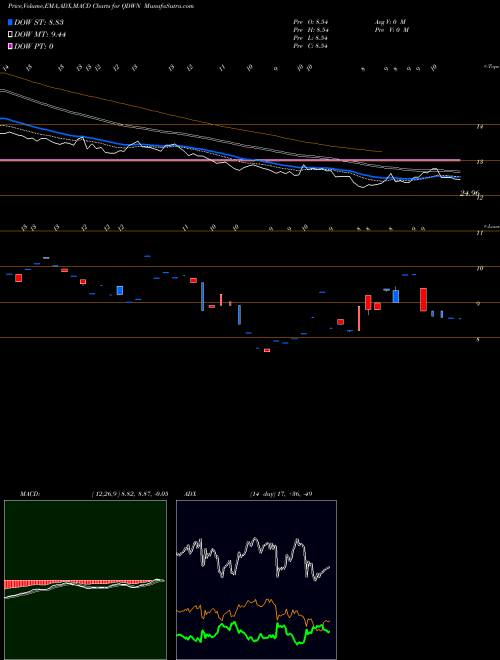500x660 pixels.
Task: Click the large red candlestick near chart end
Action: 423,300
